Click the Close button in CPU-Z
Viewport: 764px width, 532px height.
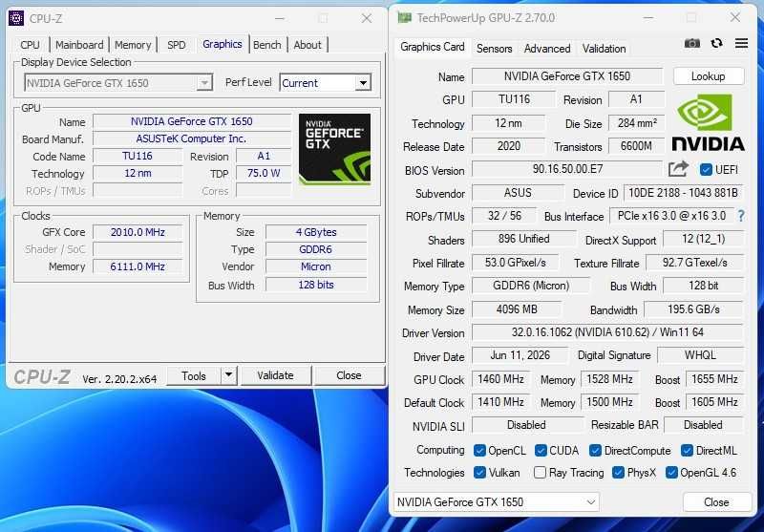click(x=349, y=375)
